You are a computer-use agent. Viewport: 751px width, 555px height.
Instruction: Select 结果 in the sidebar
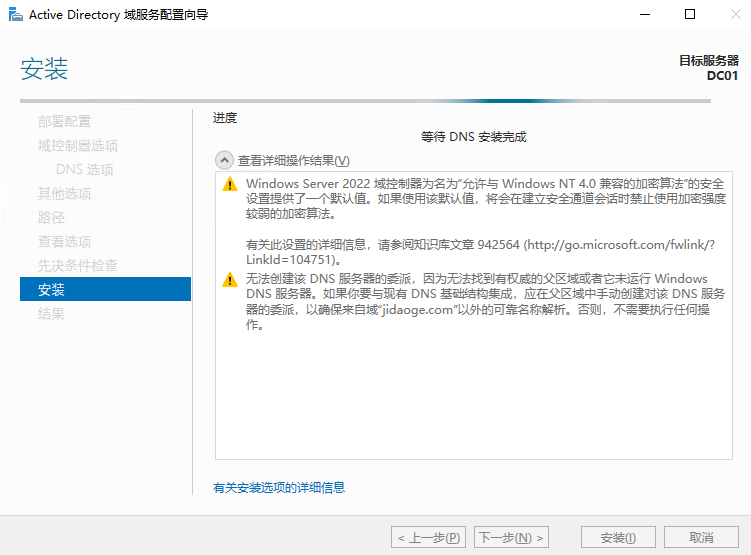coord(51,314)
